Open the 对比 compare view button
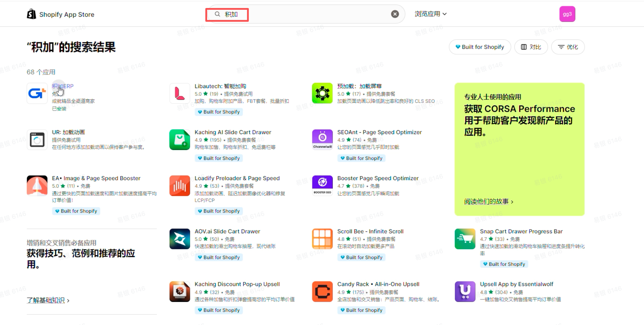The height and width of the screenshot is (325, 644). [531, 47]
